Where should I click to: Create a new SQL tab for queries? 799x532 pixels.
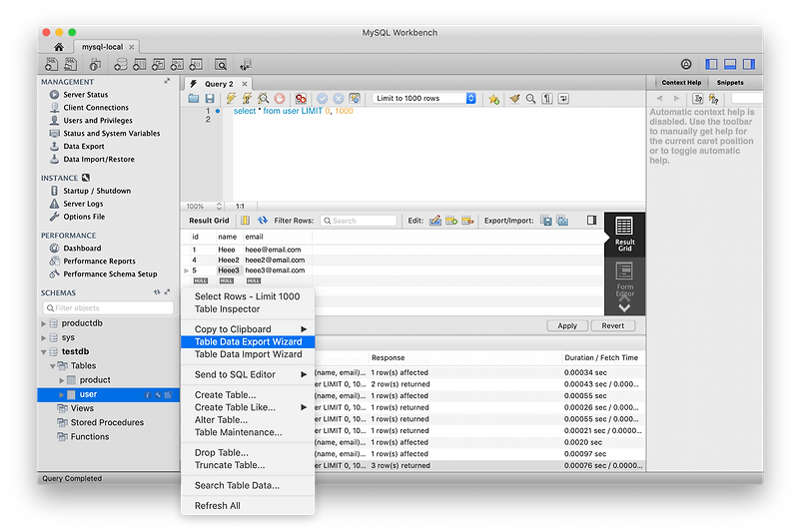[51, 65]
